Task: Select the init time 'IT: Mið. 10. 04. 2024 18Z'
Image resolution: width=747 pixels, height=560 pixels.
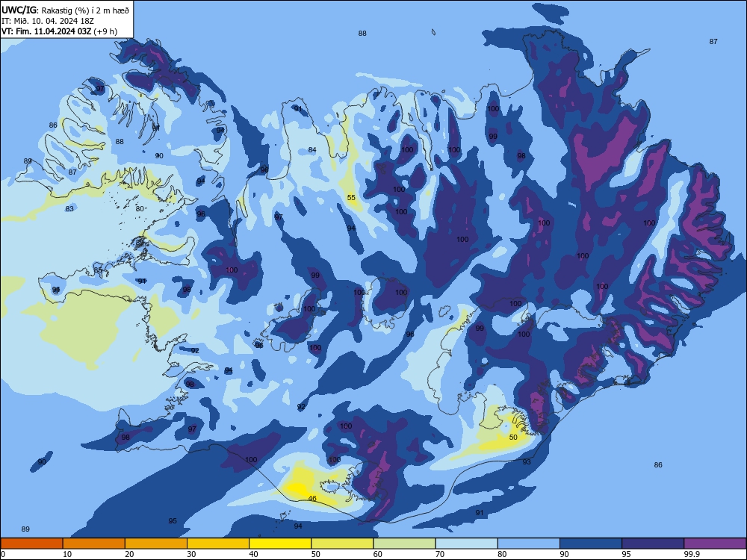Action: click(48, 21)
